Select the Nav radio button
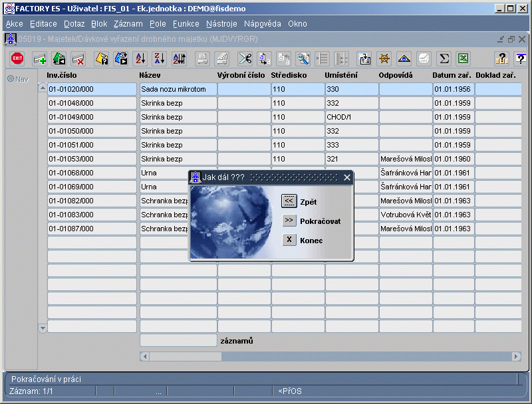The image size is (532, 404). pyautogui.click(x=11, y=78)
